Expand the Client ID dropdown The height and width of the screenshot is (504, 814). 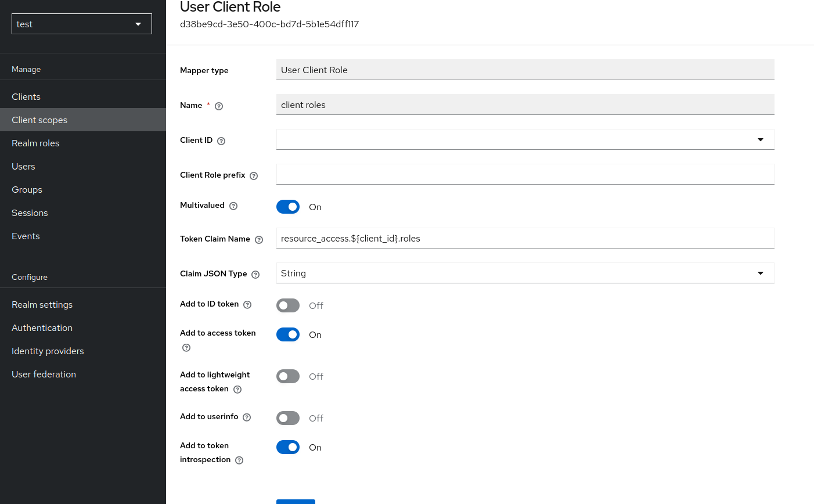coord(760,139)
